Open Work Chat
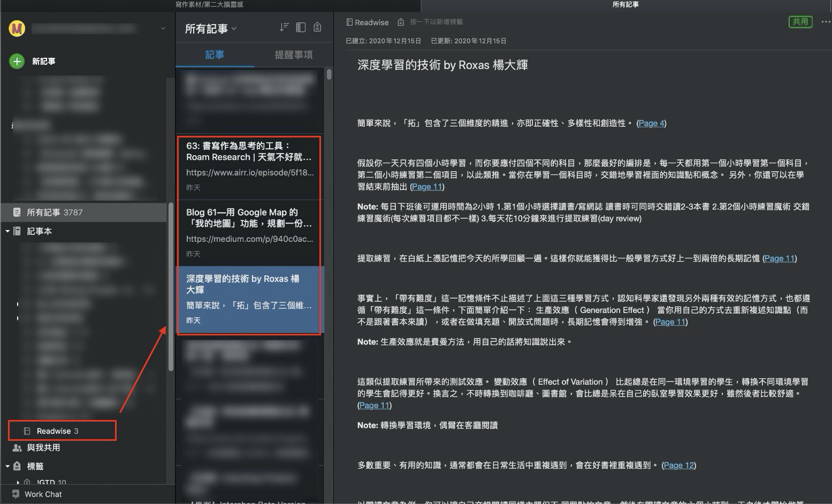 coord(43,494)
